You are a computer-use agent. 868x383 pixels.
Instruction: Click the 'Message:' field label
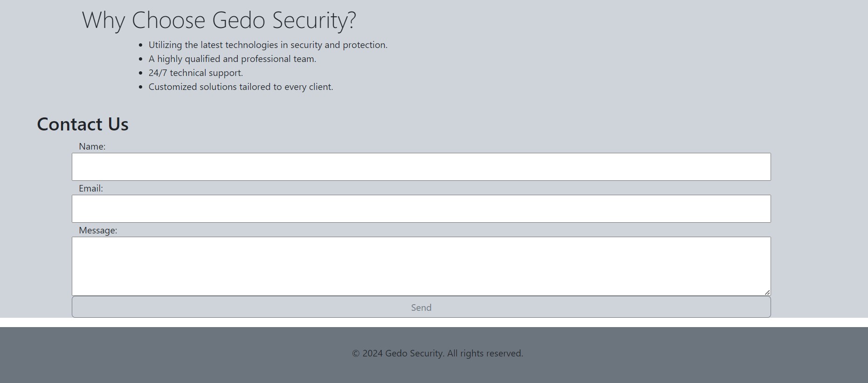coord(98,230)
